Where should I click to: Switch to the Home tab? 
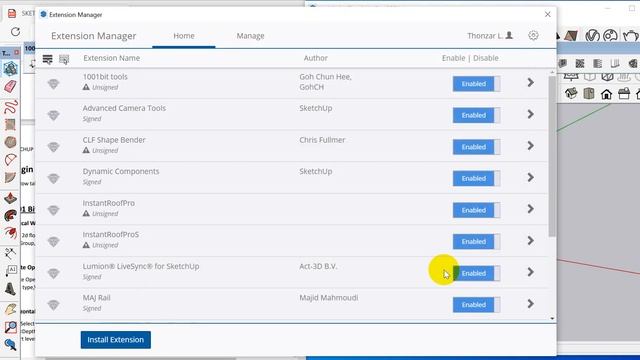point(184,36)
